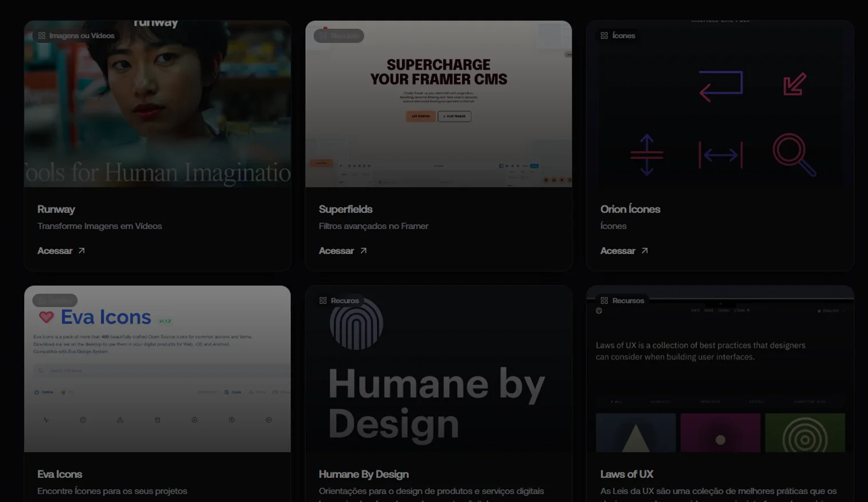Click the Runway card title

coord(56,210)
